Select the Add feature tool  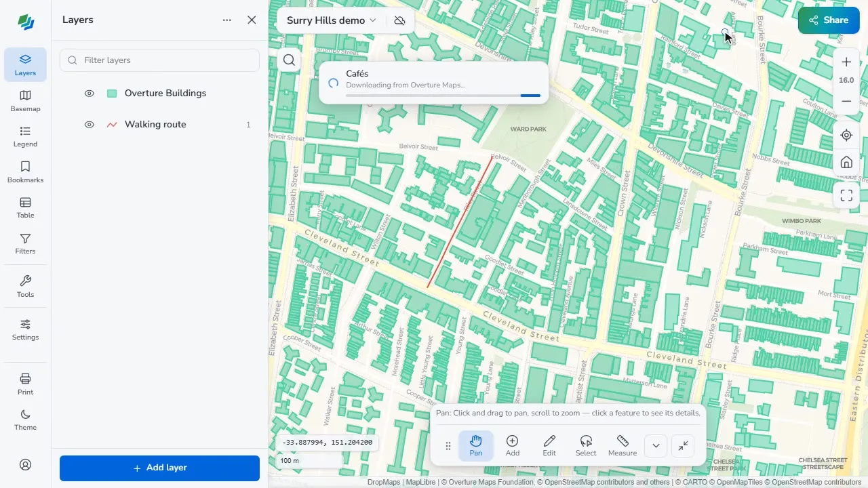click(513, 446)
